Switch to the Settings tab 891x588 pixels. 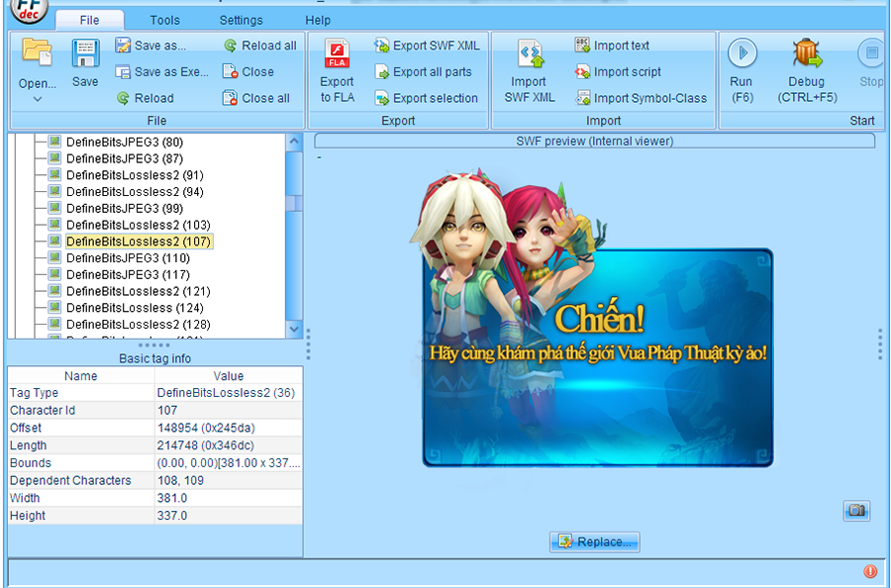[x=241, y=20]
